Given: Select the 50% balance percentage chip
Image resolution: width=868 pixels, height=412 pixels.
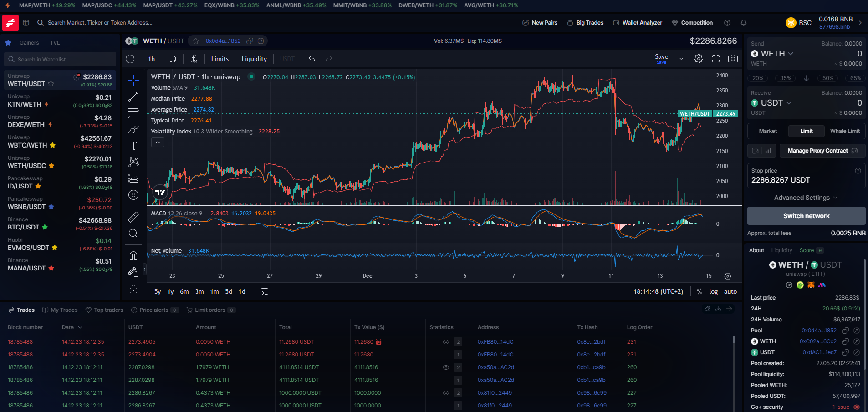Looking at the screenshot, I should (x=827, y=78).
